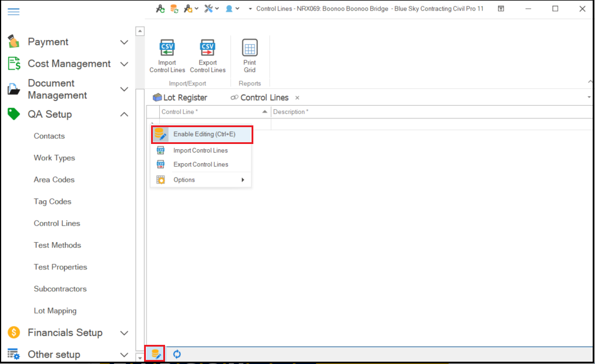Open Test Methods in the sidebar
595x364 pixels.
[x=58, y=245]
